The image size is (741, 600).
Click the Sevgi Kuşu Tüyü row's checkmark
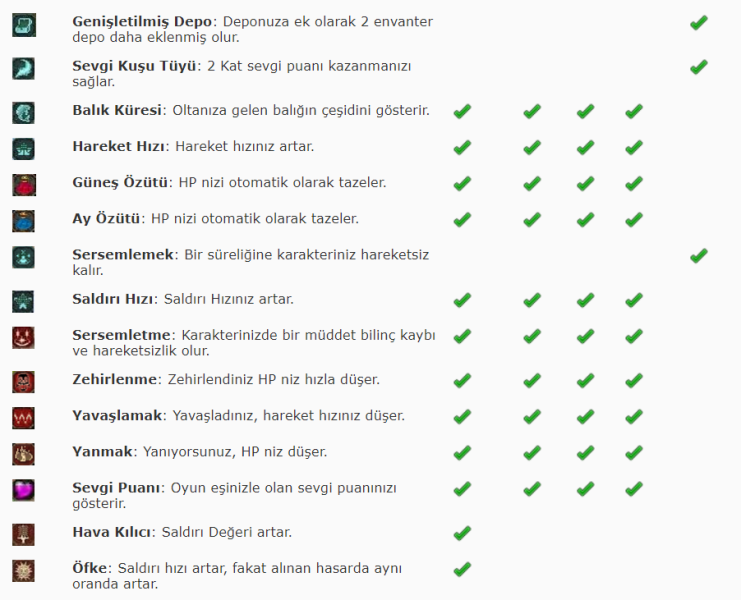[698, 67]
